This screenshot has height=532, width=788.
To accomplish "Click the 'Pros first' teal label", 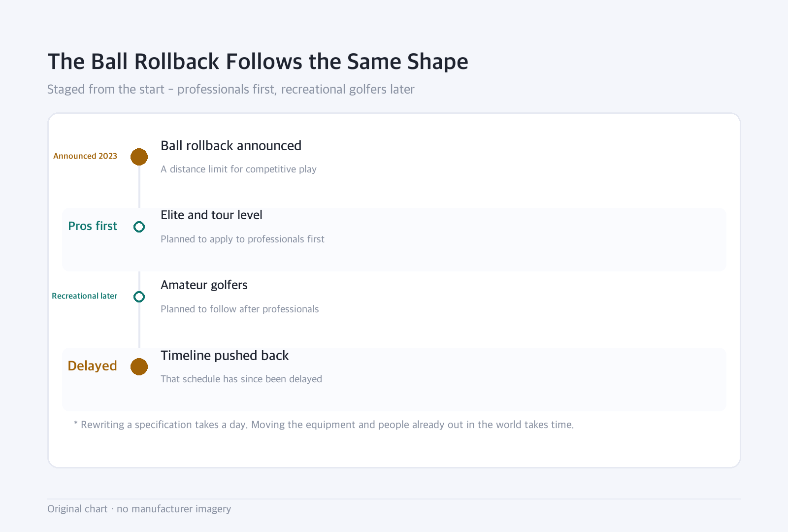I will [x=93, y=226].
